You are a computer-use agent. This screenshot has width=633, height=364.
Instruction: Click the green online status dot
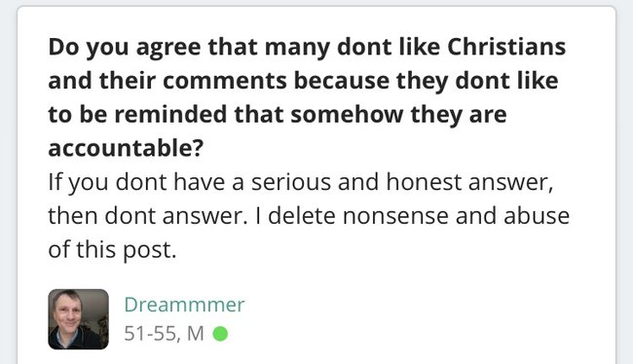(x=220, y=334)
